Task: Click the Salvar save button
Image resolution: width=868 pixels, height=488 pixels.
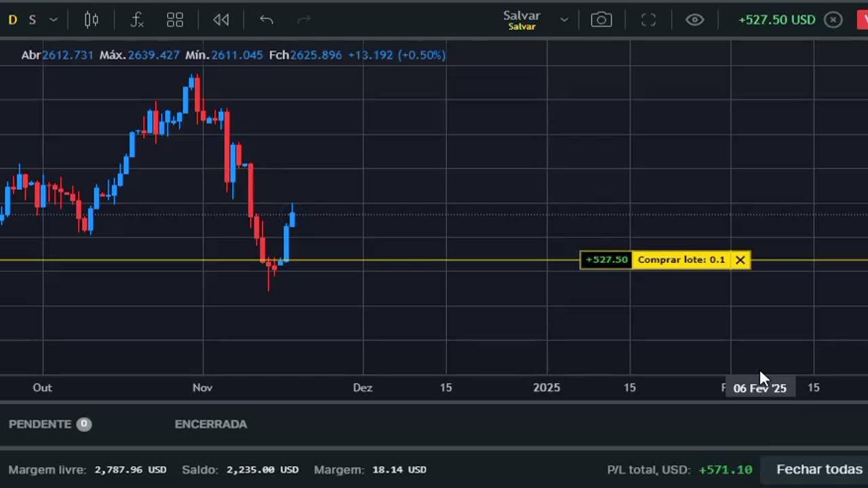Action: [521, 20]
